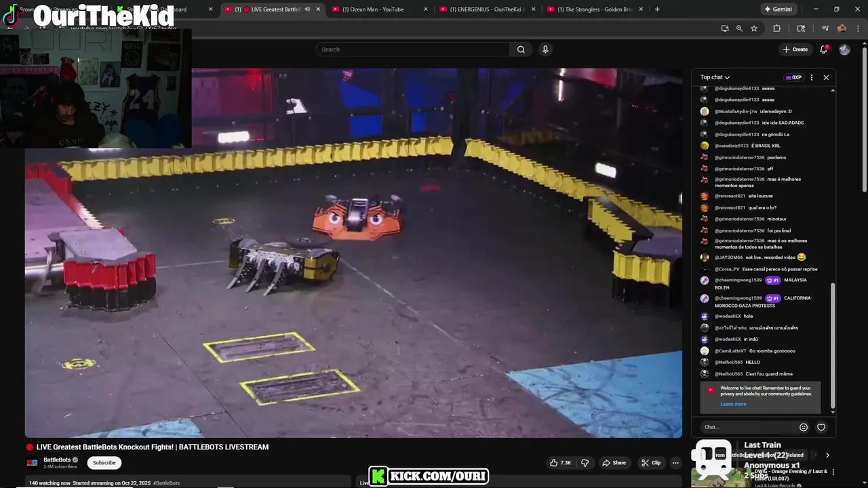Open the side panel search icon in Chrome toolbar

click(801, 28)
